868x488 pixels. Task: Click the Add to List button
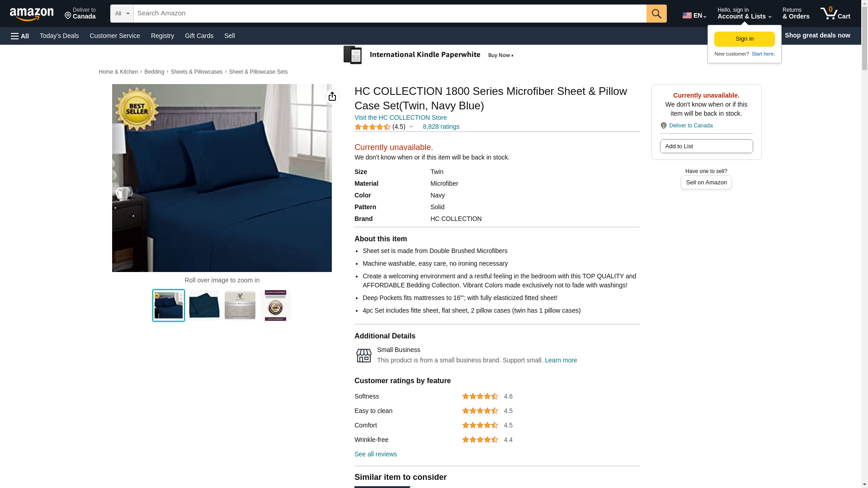click(x=706, y=146)
